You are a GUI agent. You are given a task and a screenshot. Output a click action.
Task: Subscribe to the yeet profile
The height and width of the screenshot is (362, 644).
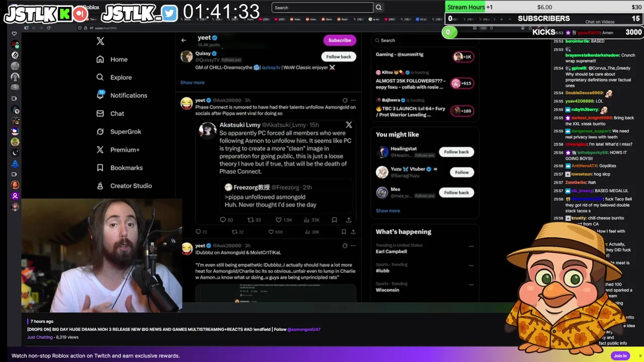click(x=340, y=40)
